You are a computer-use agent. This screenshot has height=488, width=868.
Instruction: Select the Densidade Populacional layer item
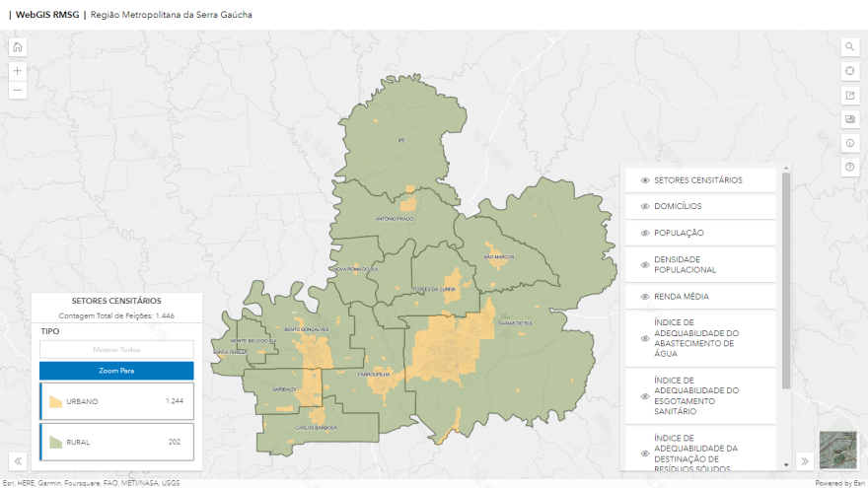point(701,264)
